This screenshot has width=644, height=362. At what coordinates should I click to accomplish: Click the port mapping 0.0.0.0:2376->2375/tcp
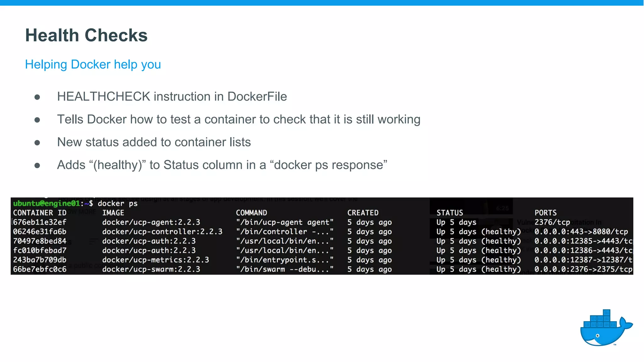click(x=584, y=269)
